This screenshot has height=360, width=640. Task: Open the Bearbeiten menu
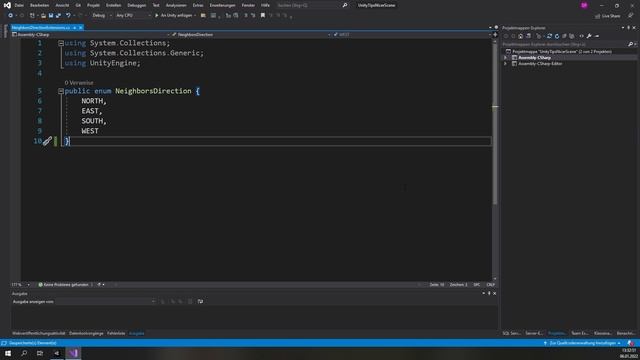coord(39,5)
